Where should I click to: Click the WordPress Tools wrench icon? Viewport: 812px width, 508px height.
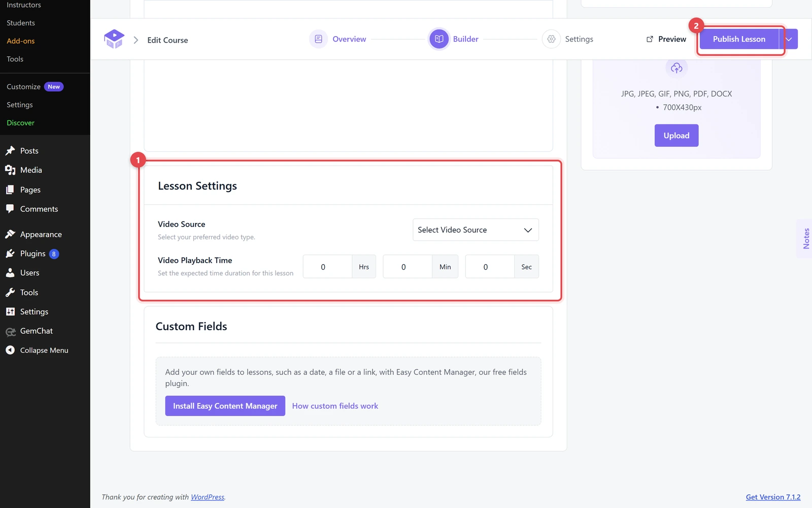pos(10,293)
